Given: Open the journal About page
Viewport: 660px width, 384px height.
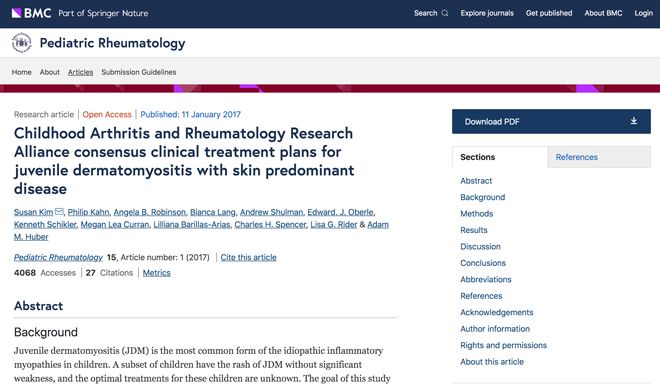Looking at the screenshot, I should (50, 72).
